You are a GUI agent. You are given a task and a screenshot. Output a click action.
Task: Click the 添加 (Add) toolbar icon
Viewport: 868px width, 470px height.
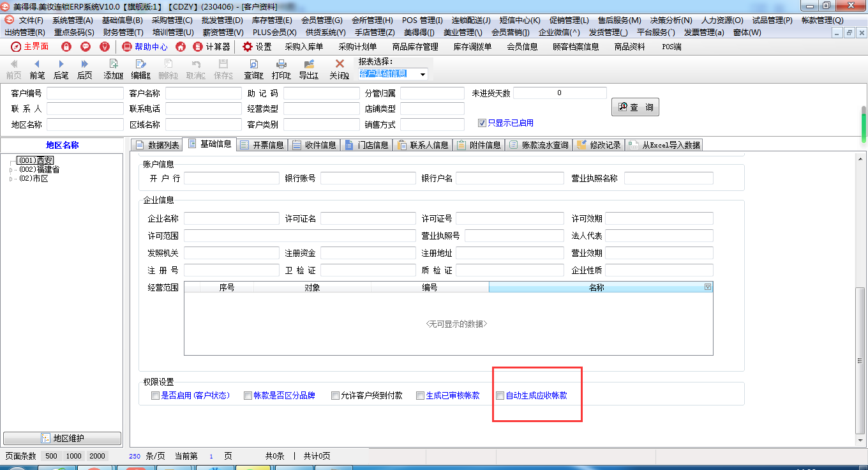(x=113, y=64)
